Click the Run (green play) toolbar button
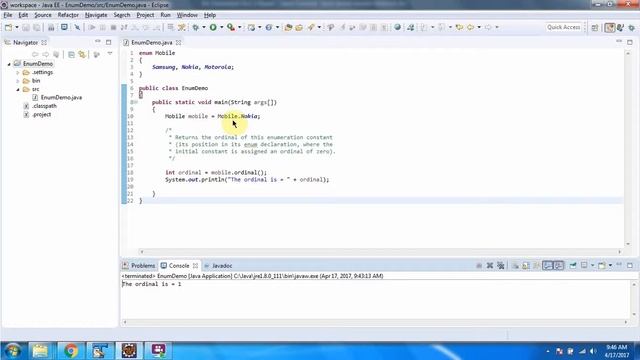Screen dimensions: 640x360 [213, 27]
